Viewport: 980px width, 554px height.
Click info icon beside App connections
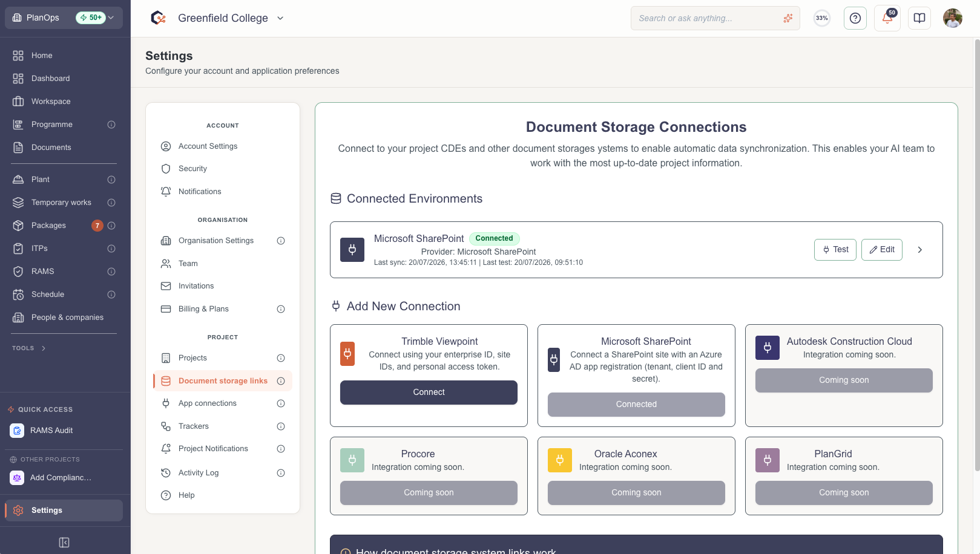click(x=281, y=403)
